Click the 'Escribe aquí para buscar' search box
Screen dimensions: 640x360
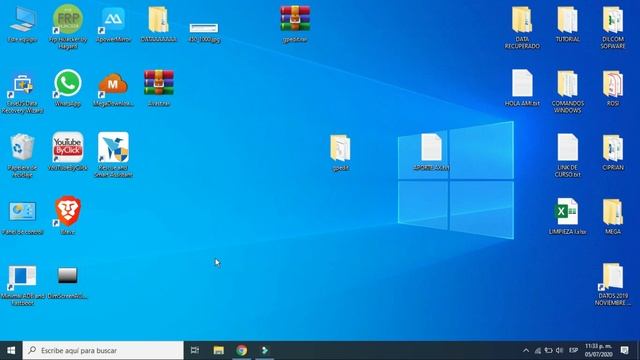(x=103, y=350)
